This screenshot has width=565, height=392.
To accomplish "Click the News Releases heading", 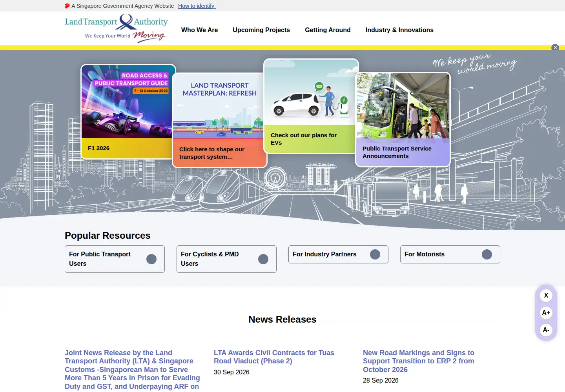I will 282,319.
